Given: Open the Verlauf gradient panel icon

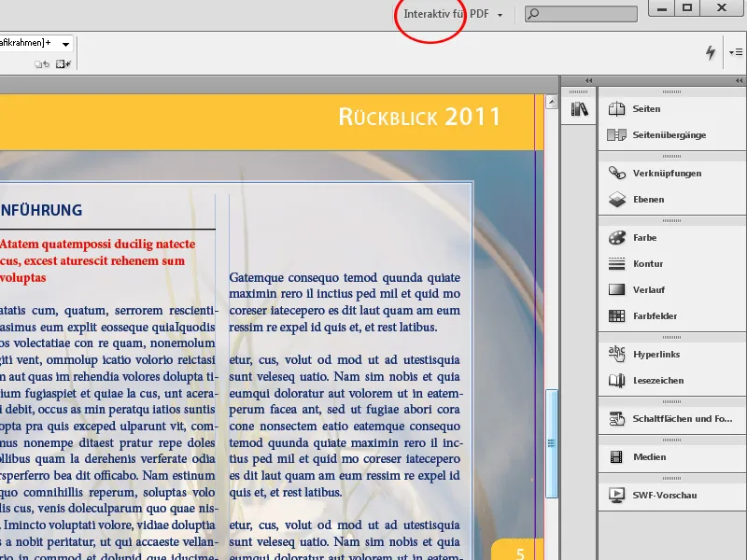Looking at the screenshot, I should point(617,289).
